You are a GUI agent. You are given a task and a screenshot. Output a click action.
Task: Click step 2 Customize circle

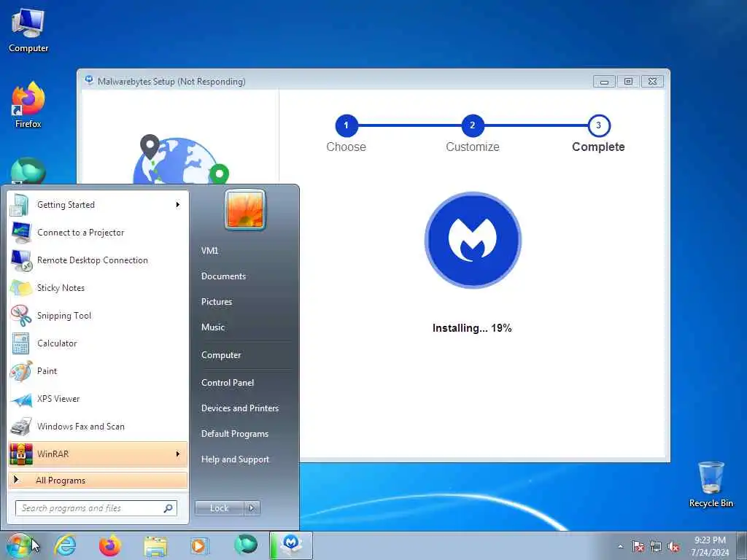[x=473, y=125]
